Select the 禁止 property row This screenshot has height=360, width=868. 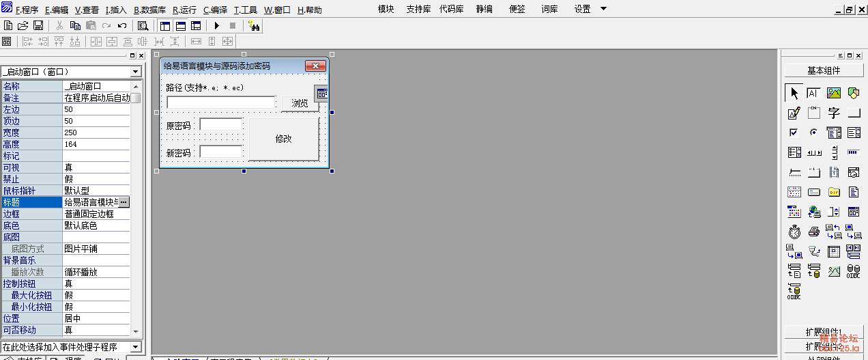click(66, 179)
